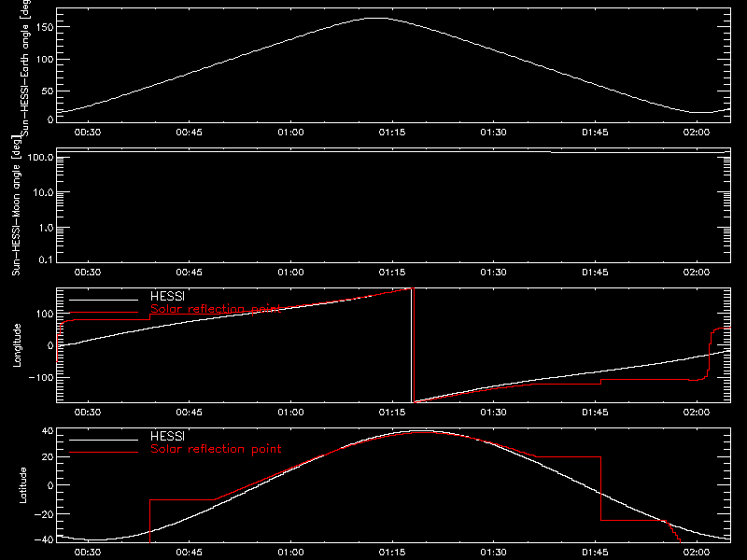
Task: Select the 100 tick label on Longitude plot
Action: pos(45,314)
